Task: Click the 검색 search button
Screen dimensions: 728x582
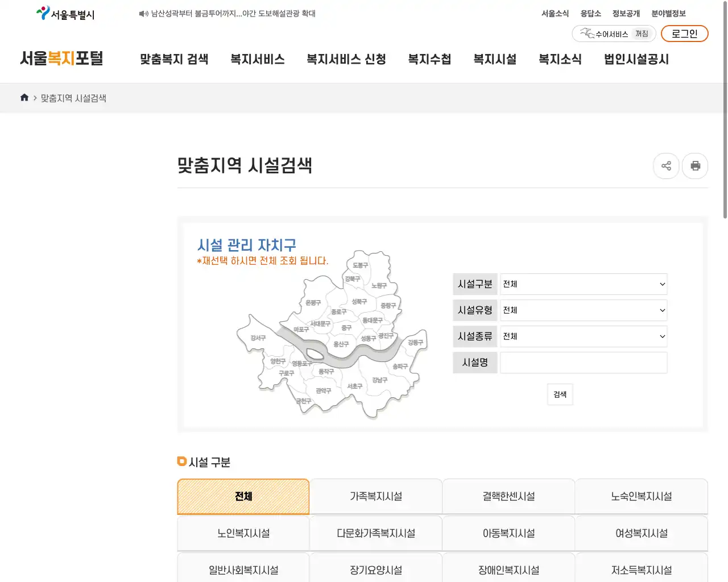Action: (560, 394)
